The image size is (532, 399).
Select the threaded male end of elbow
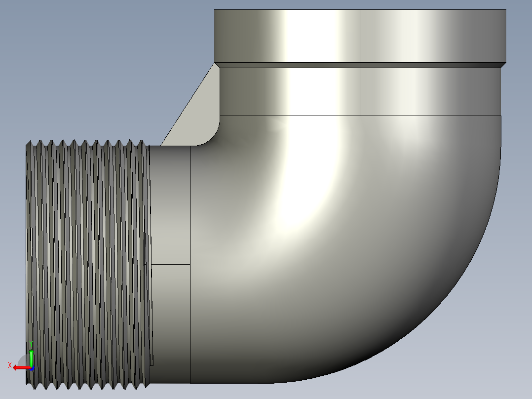pos(88,265)
